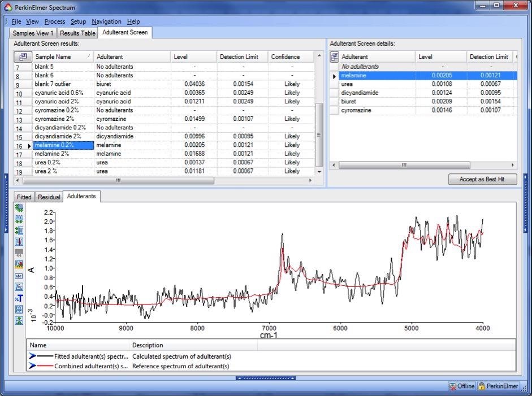532x396 pixels.
Task: Select the 'dicyandiamide 0.2%' sample row
Action: pyautogui.click(x=165, y=128)
